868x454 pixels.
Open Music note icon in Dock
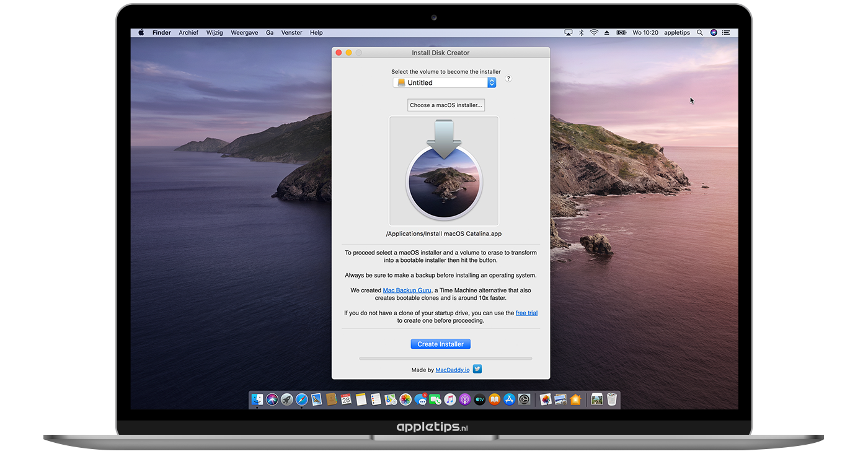coord(450,399)
